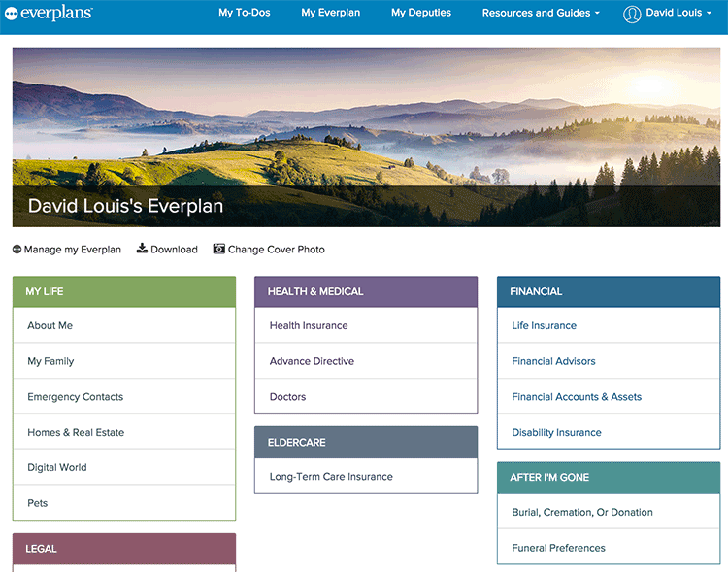Screen dimensions: 728x572
Task: Select the LEGAL section header
Action: tap(124, 549)
